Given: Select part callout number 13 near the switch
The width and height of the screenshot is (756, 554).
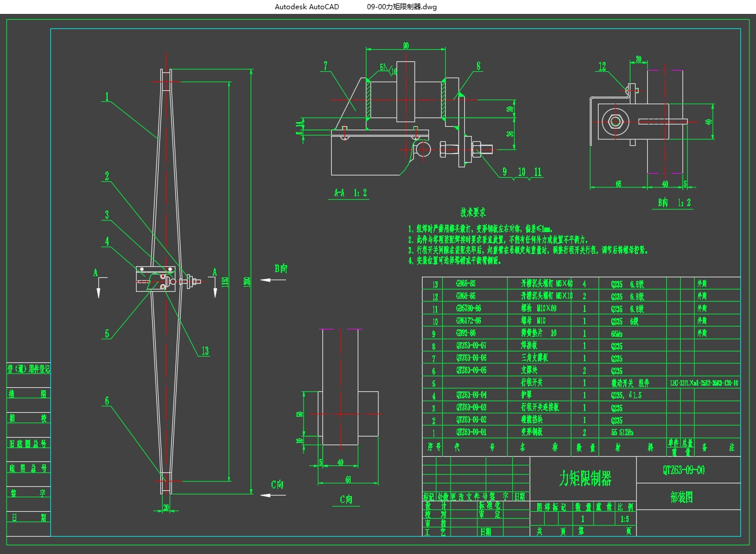Looking at the screenshot, I should click(x=205, y=351).
